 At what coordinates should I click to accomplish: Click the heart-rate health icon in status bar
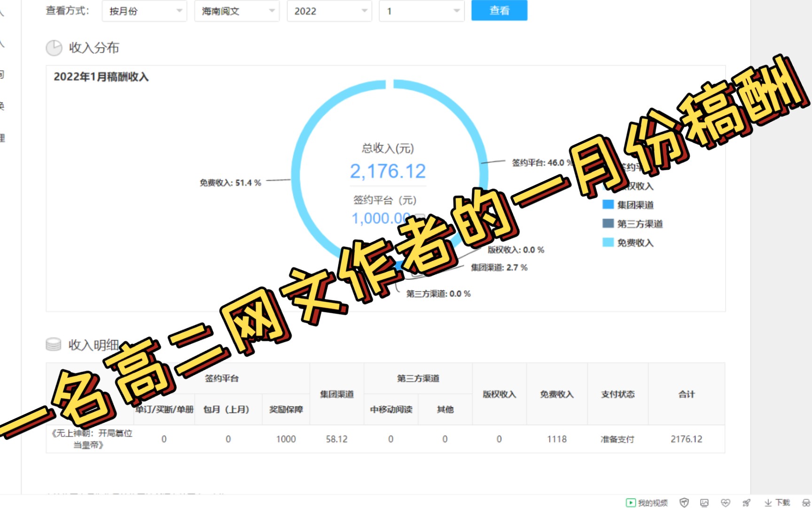coord(726,503)
